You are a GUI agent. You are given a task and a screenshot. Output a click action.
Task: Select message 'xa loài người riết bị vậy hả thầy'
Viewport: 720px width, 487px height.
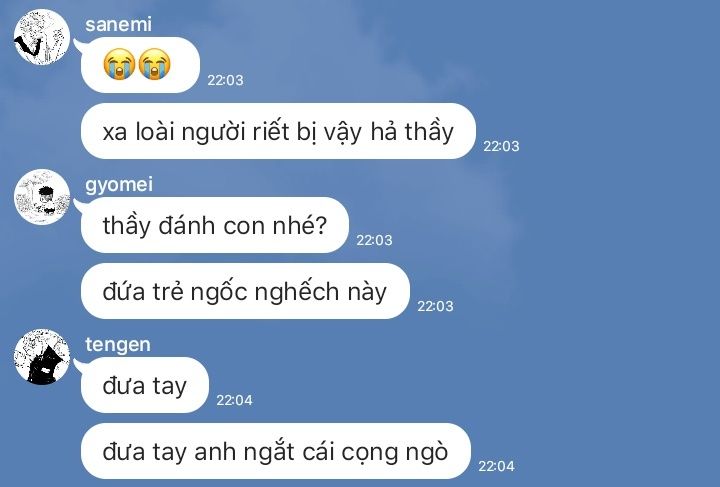[278, 131]
